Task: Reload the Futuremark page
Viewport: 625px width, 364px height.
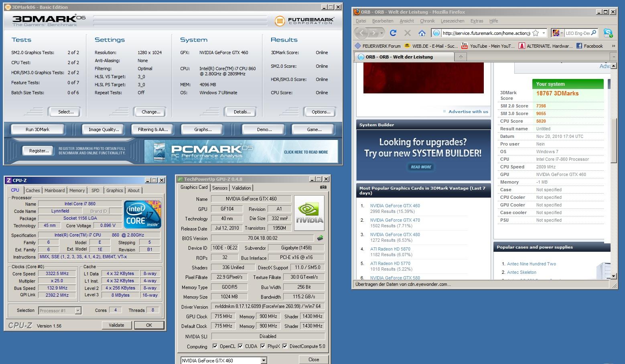Action: pyautogui.click(x=393, y=33)
